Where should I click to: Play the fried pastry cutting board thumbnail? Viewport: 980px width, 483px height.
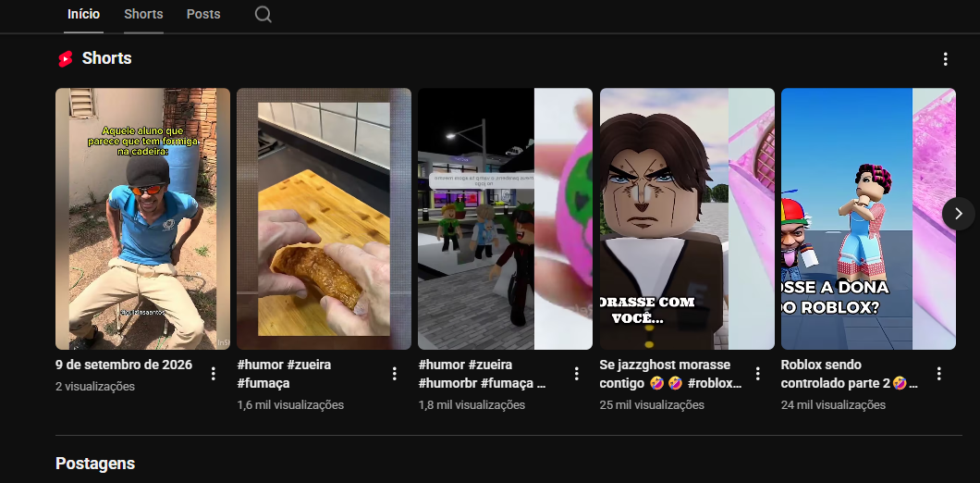coord(324,218)
